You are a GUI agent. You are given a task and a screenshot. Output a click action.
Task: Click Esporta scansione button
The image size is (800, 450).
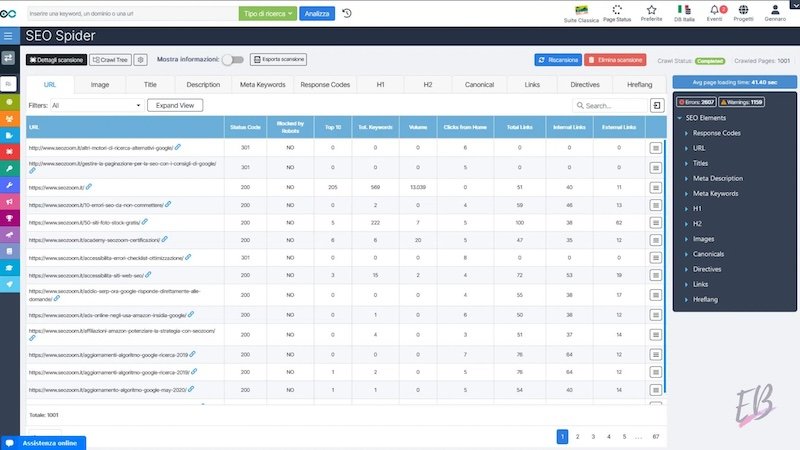tap(279, 59)
